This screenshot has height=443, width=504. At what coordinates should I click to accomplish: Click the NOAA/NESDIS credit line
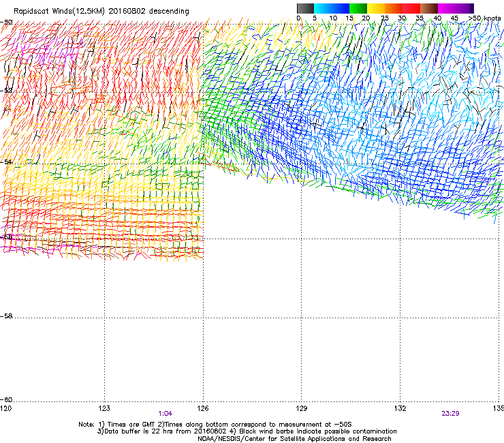point(294,439)
